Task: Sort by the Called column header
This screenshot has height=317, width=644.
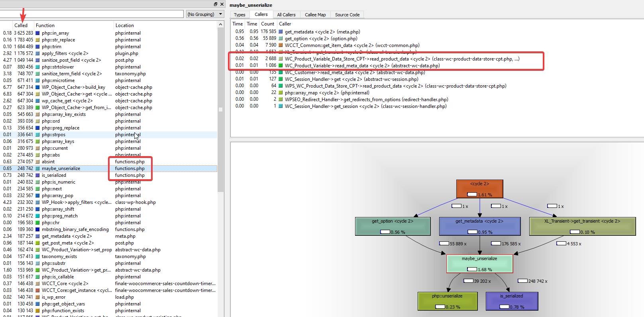Action: point(21,25)
